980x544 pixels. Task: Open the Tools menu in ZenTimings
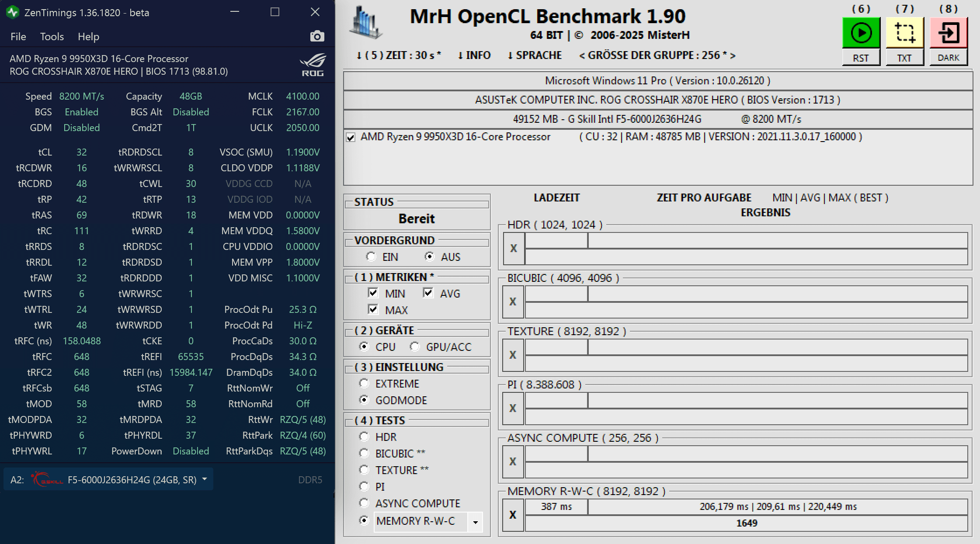pos(52,37)
